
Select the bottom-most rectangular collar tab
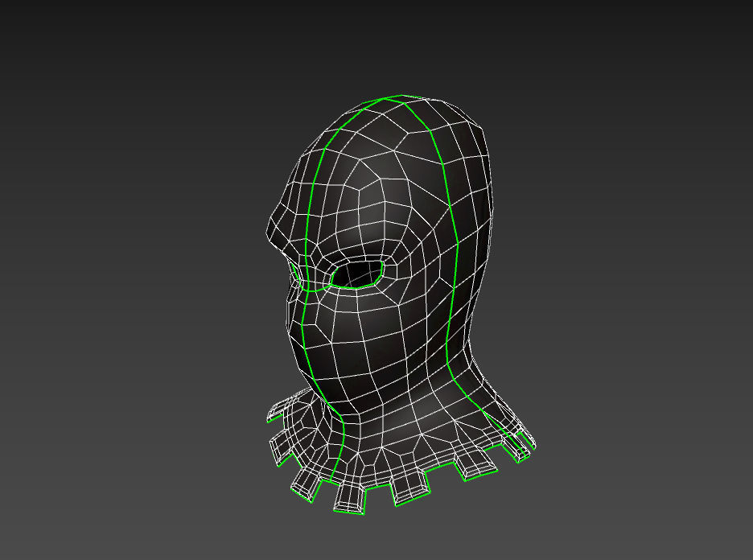[350, 499]
